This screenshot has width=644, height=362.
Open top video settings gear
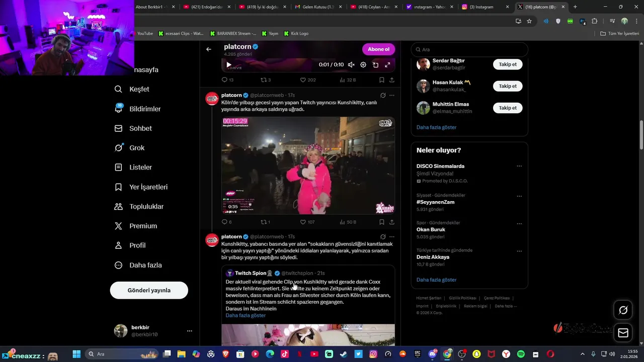pyautogui.click(x=363, y=65)
